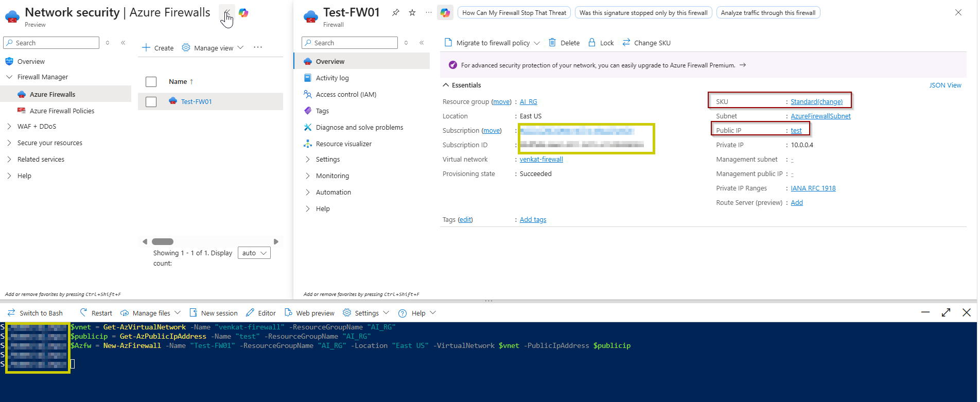Open Overview for Test-FW01
This screenshot has width=980, height=402.
(x=362, y=62)
